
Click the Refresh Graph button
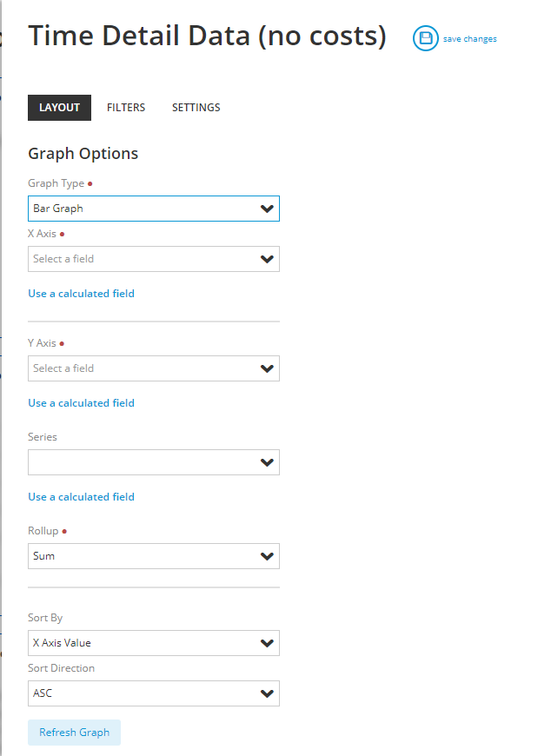click(x=74, y=733)
